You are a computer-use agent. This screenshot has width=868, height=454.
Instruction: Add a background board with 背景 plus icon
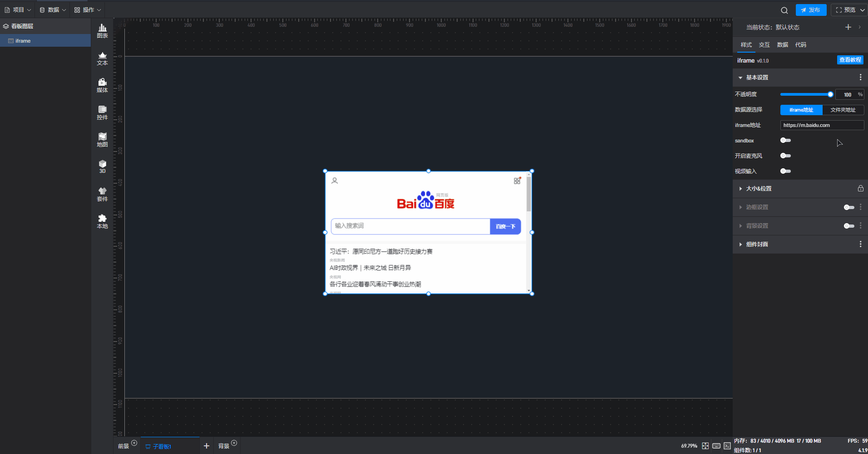pyautogui.click(x=234, y=443)
